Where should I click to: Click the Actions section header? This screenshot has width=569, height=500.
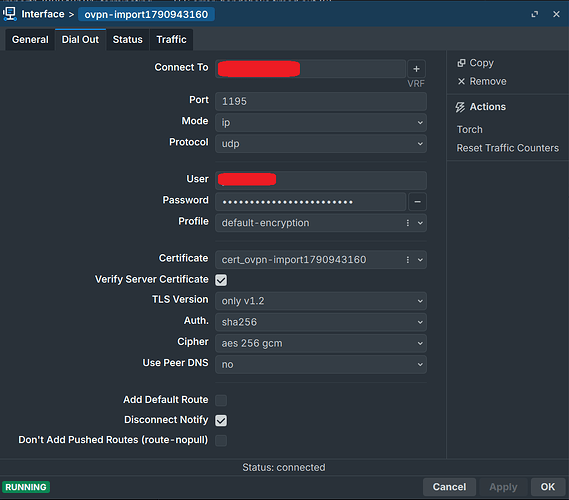(x=487, y=107)
